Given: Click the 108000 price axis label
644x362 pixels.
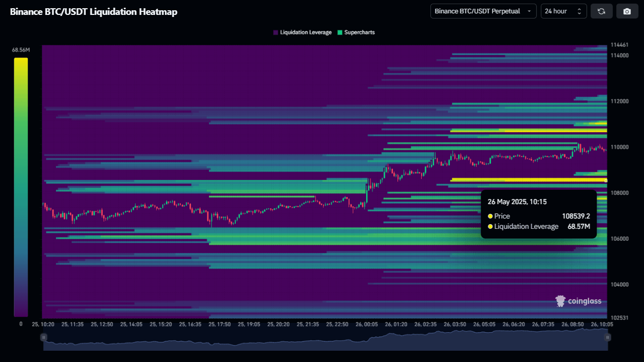Looking at the screenshot, I should tap(619, 193).
